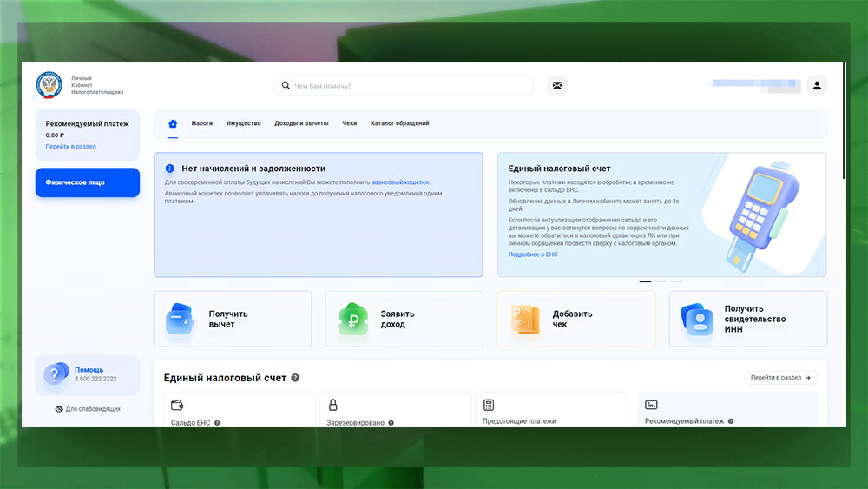Click the Нет начислений и задолженности heading
The height and width of the screenshot is (489, 868).
253,169
